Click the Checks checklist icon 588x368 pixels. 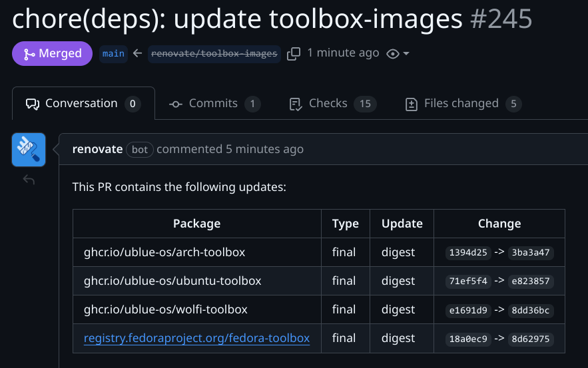point(296,104)
